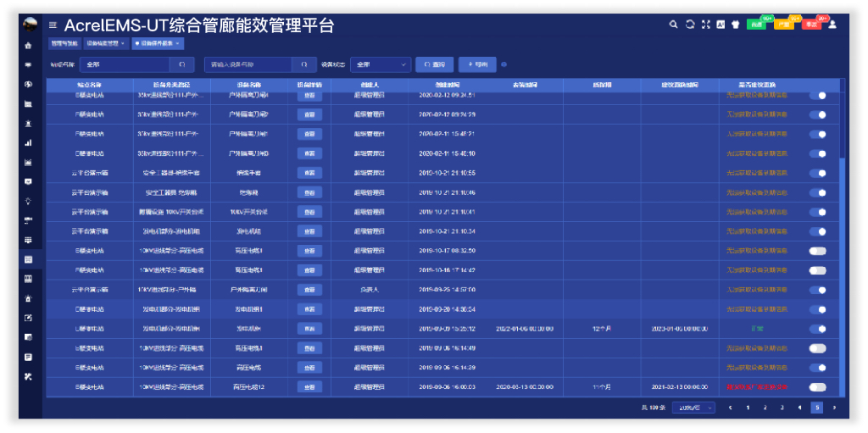Click the 12个月 warranty cell

602,329
